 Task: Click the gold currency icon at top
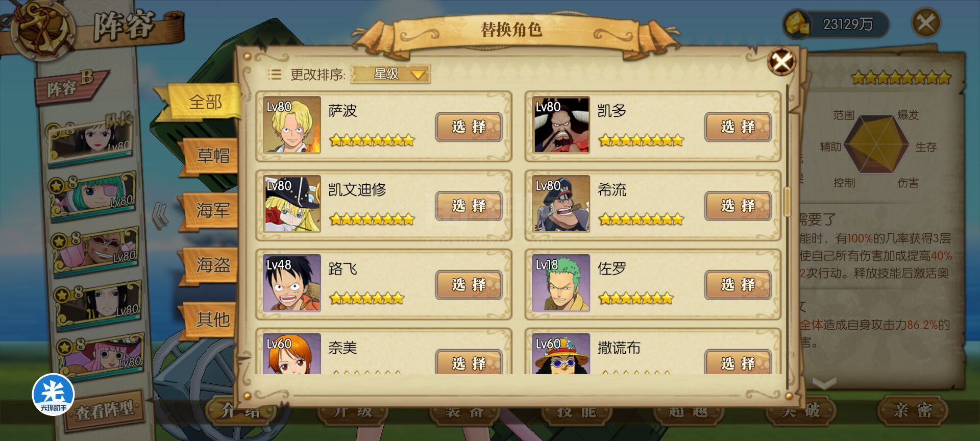[x=798, y=23]
